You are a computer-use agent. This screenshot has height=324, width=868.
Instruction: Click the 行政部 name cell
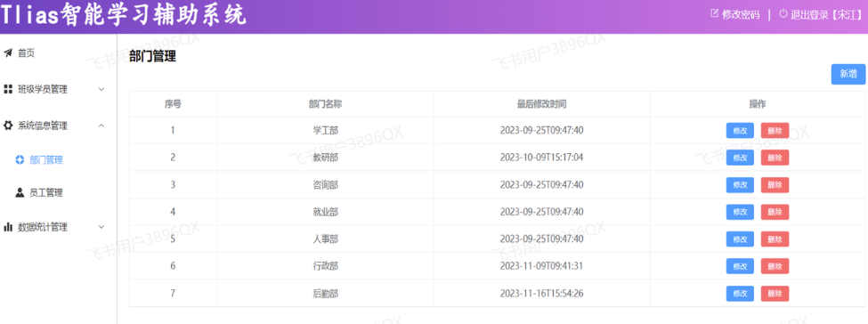tap(325, 266)
